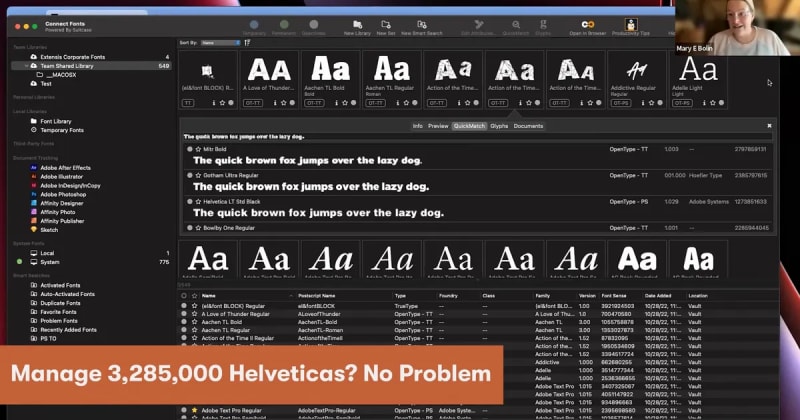Image resolution: width=800 pixels, height=420 pixels.
Task: Open the Sort By Name dropdown
Action: 220,43
